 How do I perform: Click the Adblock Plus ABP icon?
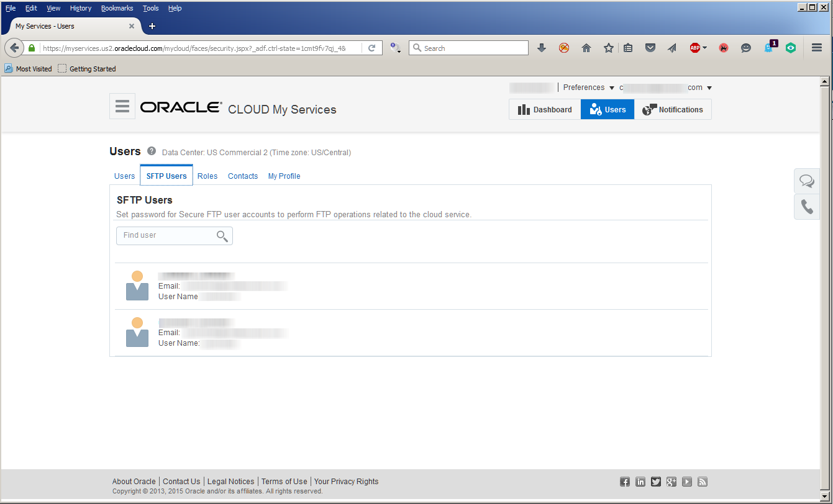coord(695,48)
